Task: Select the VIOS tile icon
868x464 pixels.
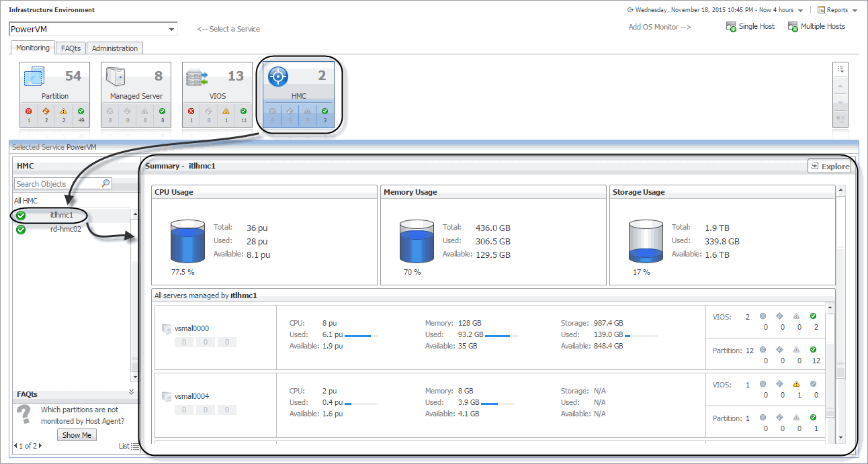Action: pos(197,77)
